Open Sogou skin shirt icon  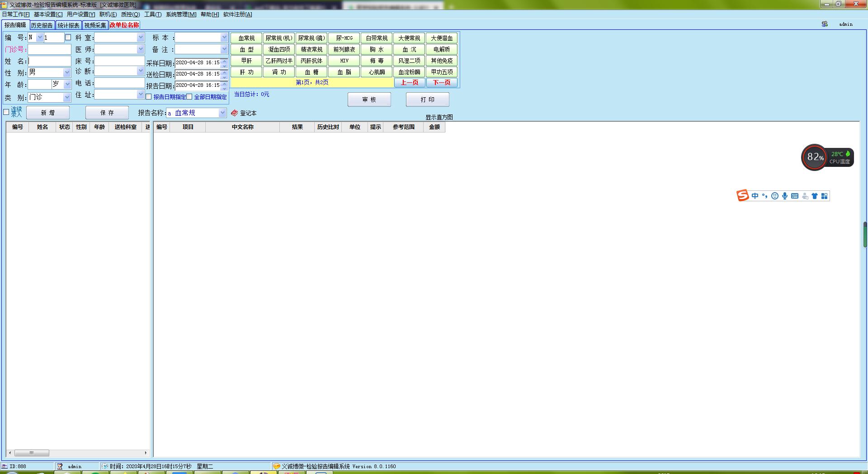815,196
